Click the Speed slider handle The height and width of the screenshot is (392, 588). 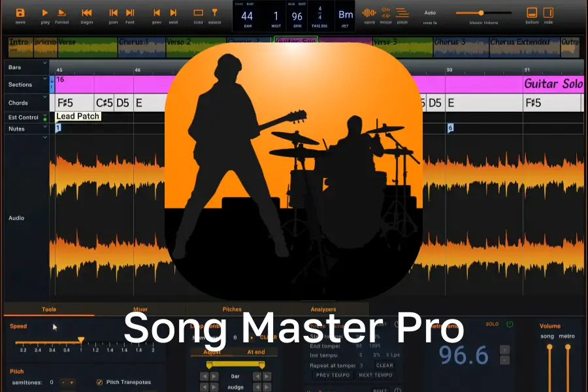[81, 340]
